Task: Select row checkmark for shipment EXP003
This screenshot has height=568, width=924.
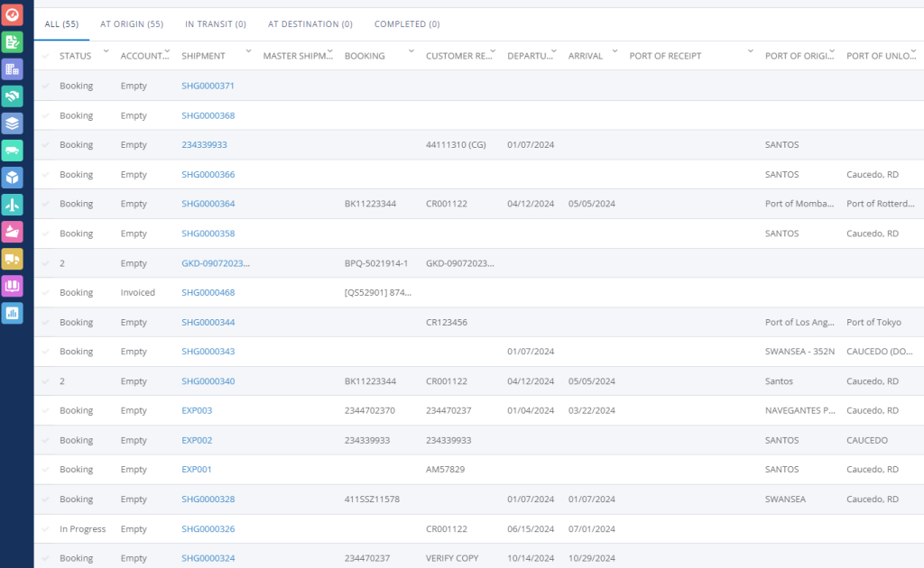Action: pyautogui.click(x=45, y=410)
